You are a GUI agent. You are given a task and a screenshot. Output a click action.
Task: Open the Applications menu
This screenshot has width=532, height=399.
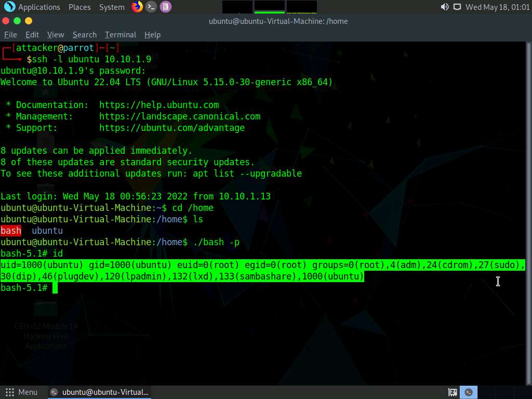coord(39,7)
